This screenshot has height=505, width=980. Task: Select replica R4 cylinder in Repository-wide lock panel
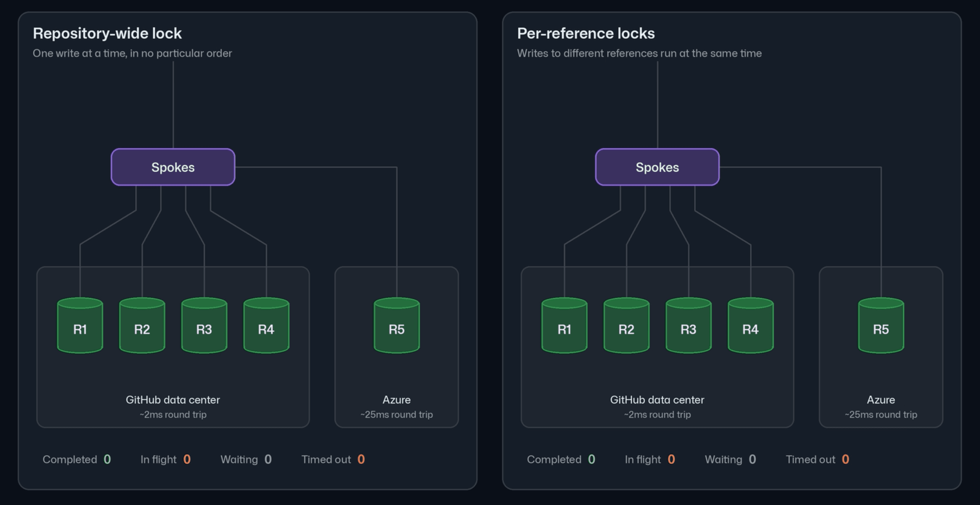pos(266,325)
